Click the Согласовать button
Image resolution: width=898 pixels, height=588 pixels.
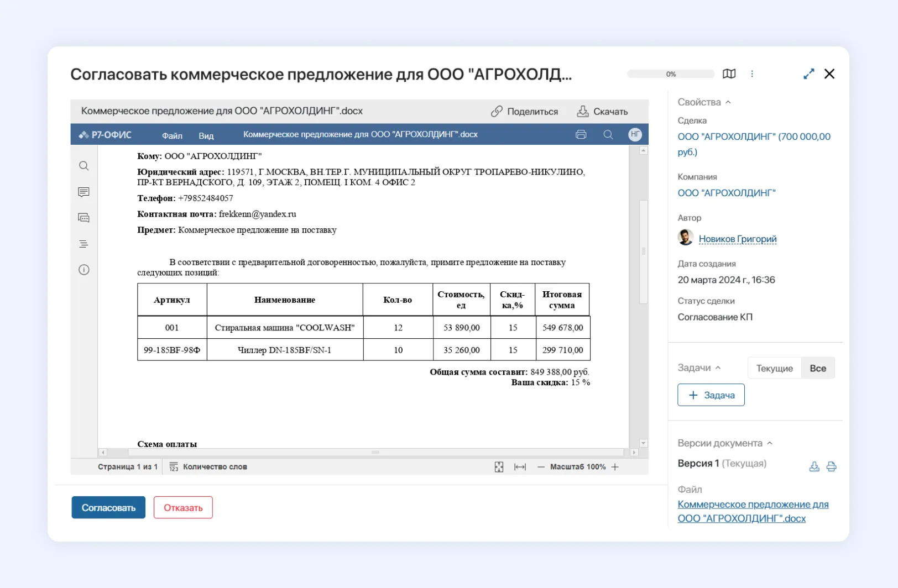pos(108,507)
